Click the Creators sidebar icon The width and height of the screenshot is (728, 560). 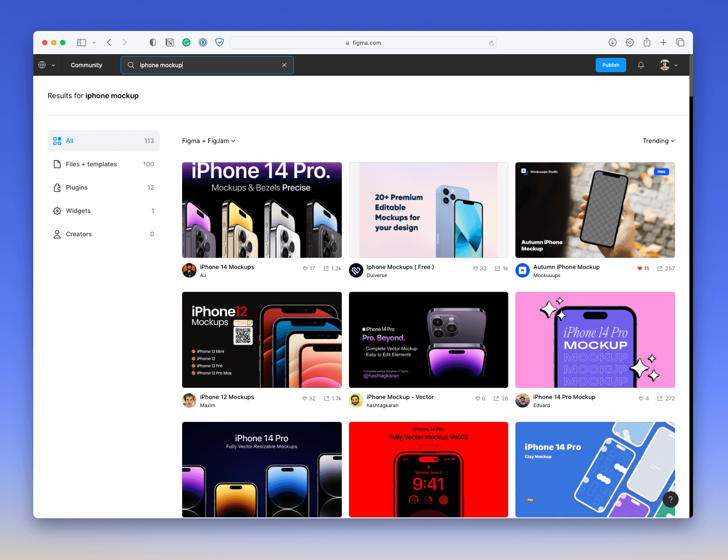57,234
